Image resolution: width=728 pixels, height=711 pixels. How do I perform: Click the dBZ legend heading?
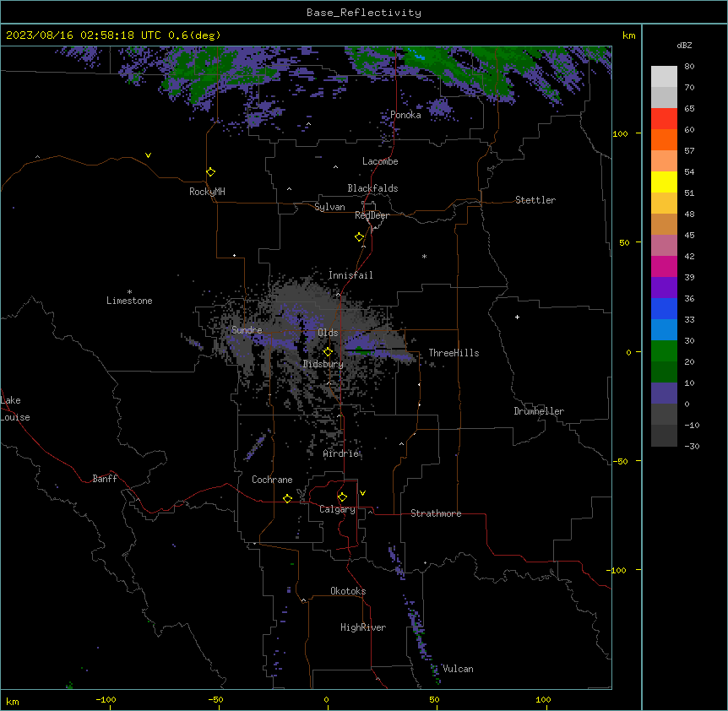[x=684, y=45]
